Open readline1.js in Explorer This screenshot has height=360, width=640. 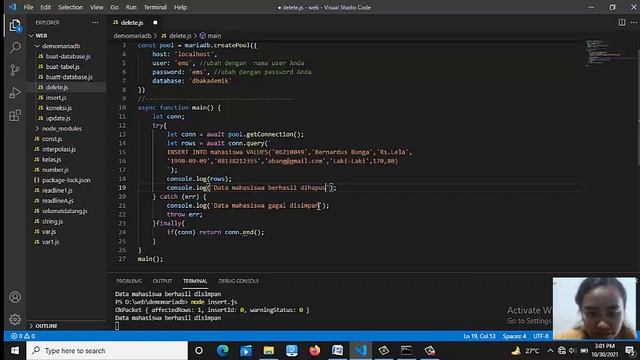57,190
